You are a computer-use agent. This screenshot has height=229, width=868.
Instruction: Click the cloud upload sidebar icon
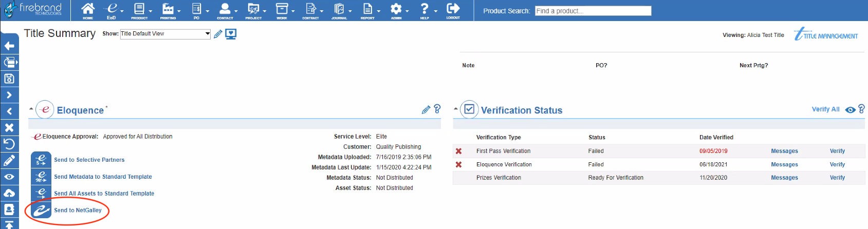coord(9,193)
